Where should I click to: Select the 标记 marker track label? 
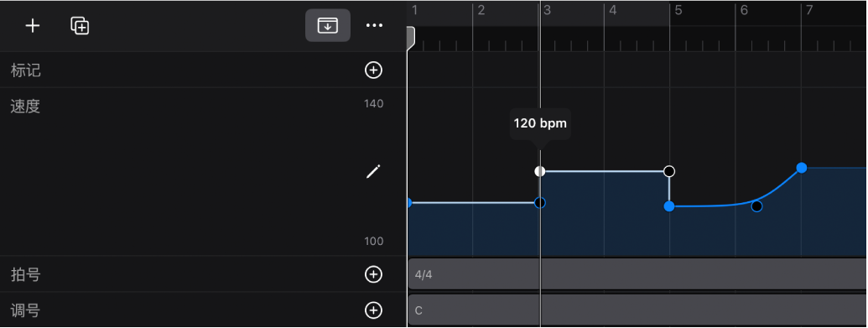tap(25, 70)
